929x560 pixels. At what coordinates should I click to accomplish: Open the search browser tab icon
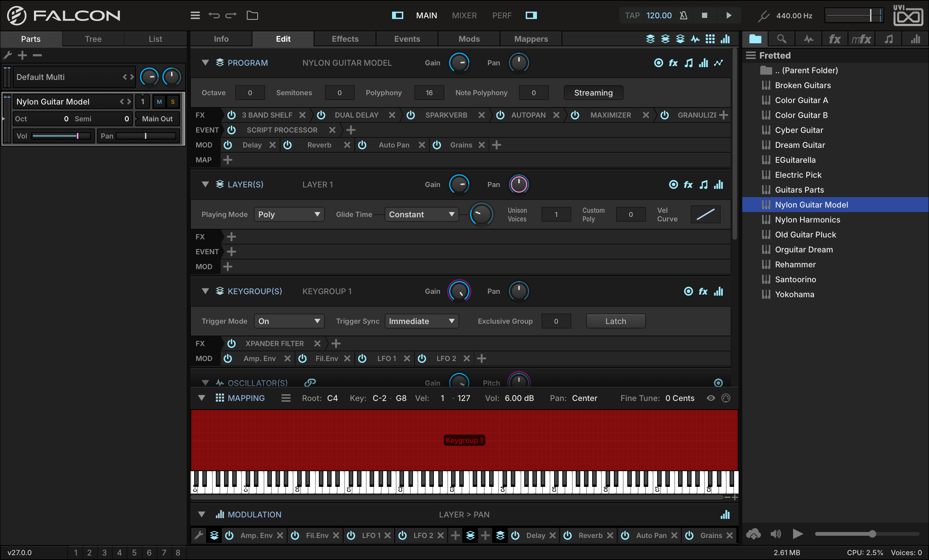[782, 39]
